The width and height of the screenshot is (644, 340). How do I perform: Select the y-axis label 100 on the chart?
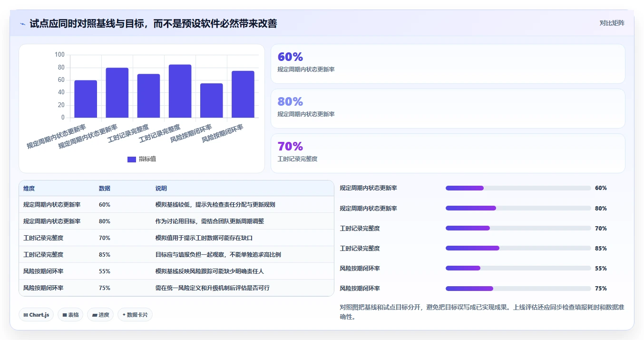[59, 55]
